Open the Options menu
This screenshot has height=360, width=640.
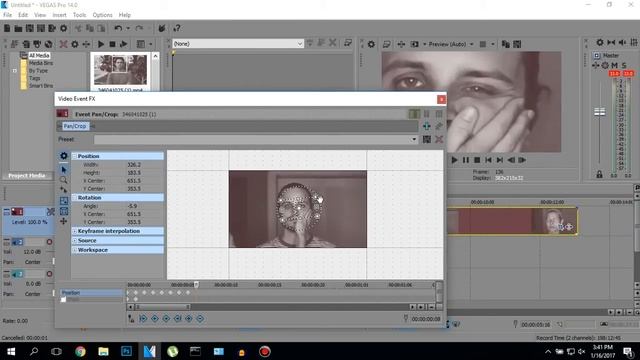pyautogui.click(x=102, y=15)
